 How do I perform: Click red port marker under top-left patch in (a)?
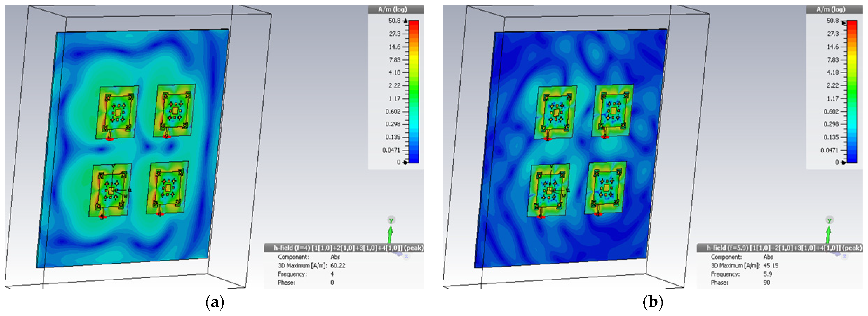click(x=109, y=139)
